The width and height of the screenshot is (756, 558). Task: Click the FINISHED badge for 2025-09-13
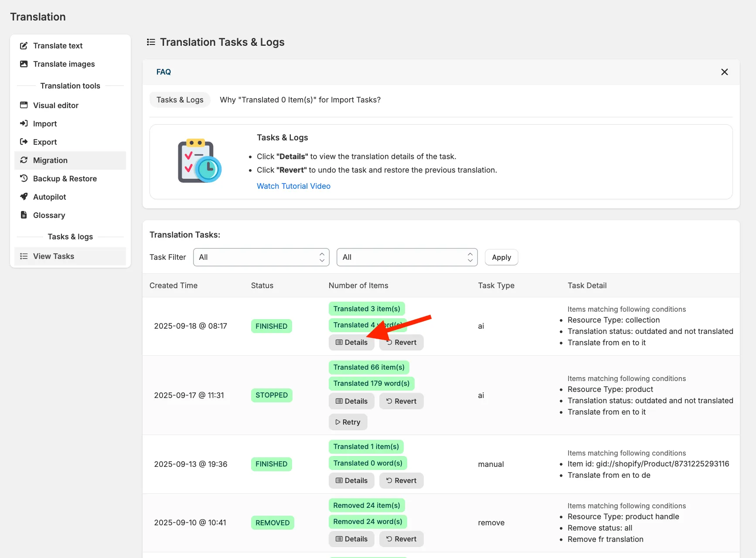[271, 464]
